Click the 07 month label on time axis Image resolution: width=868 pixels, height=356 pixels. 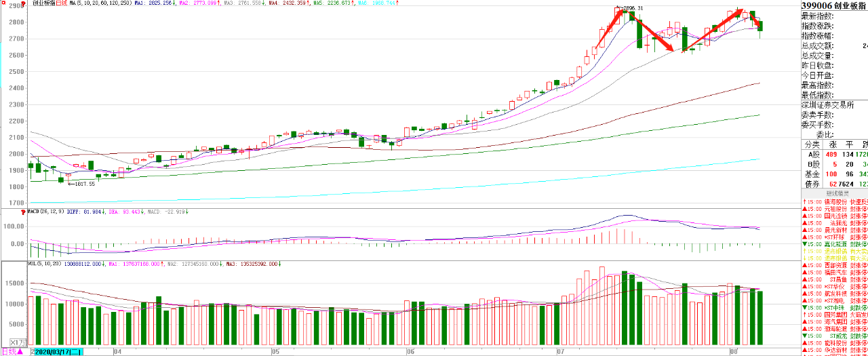561,352
